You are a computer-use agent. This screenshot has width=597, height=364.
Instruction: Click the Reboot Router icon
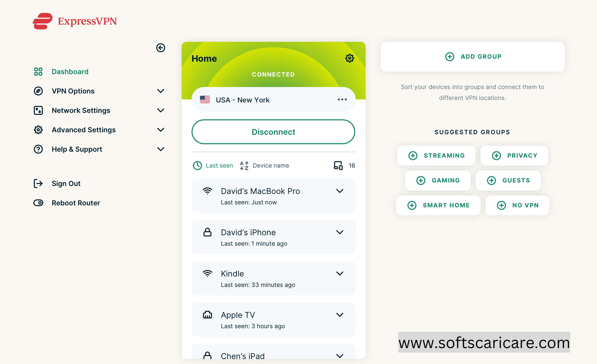pyautogui.click(x=38, y=203)
